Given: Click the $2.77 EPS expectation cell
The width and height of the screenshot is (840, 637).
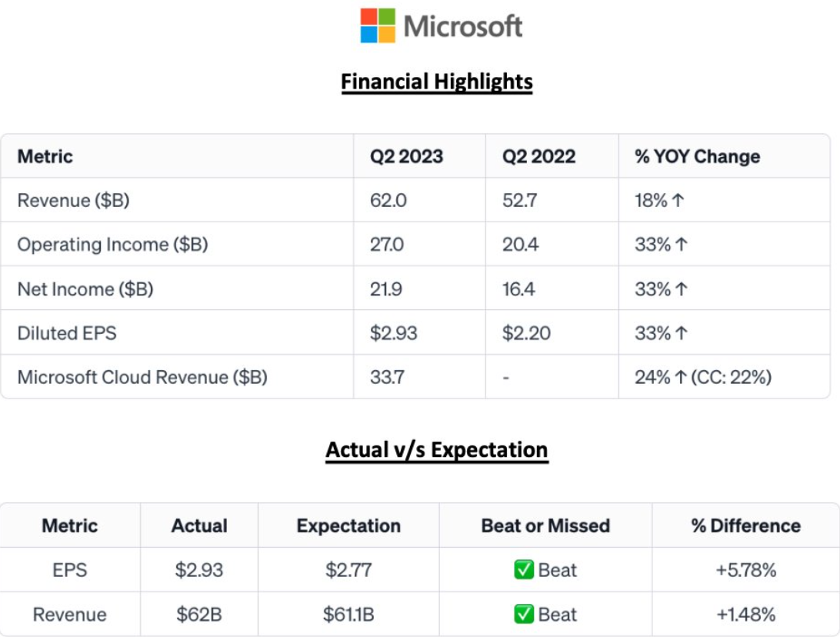Looking at the screenshot, I should [x=348, y=569].
